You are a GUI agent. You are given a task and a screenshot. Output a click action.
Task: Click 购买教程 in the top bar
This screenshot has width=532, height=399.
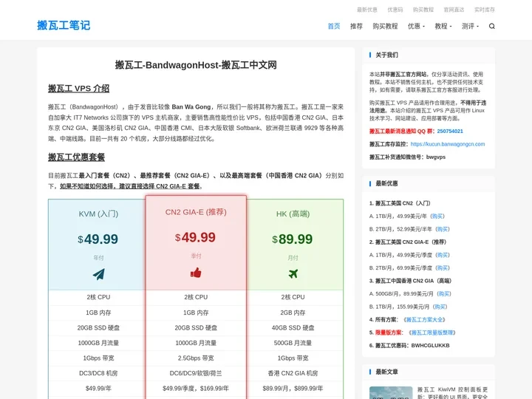pyautogui.click(x=423, y=10)
